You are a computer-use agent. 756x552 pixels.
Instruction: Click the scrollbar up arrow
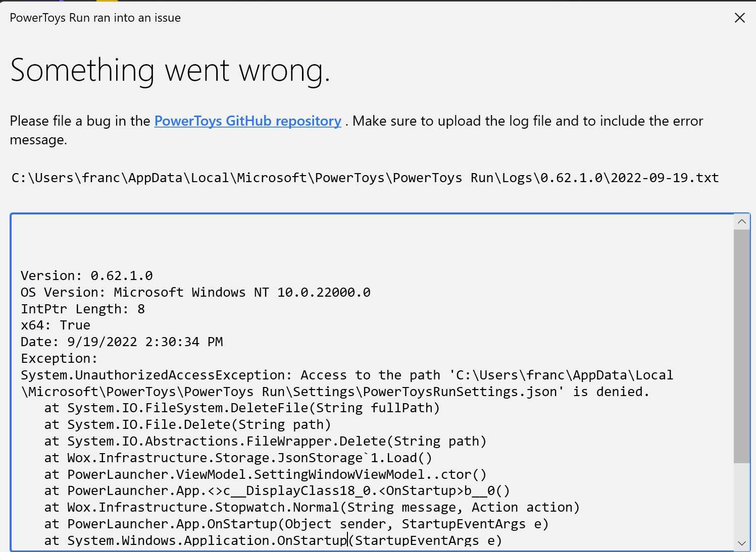point(741,222)
